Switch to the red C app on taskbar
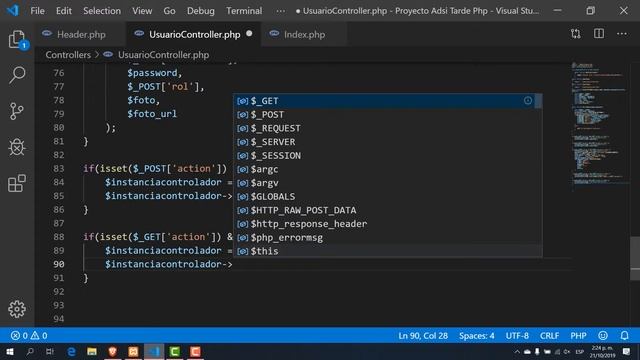 (196, 351)
